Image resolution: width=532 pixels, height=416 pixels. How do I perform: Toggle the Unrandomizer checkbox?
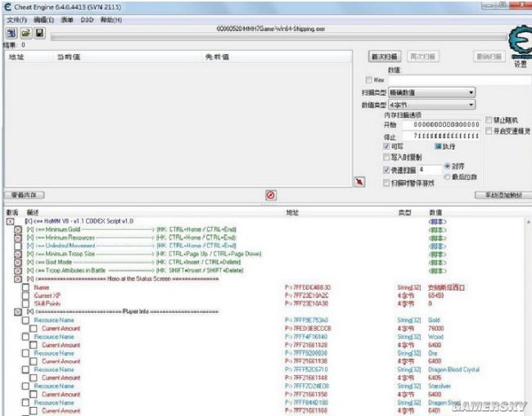tap(489, 120)
